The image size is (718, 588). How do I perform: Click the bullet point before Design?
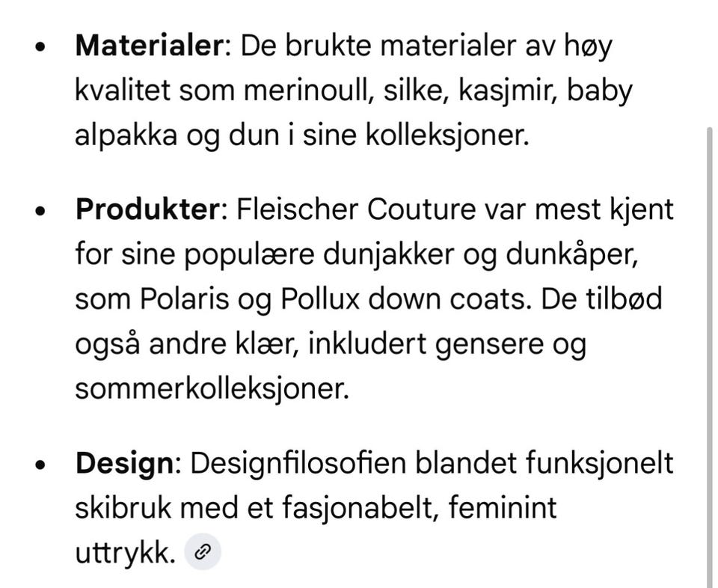[x=41, y=465]
